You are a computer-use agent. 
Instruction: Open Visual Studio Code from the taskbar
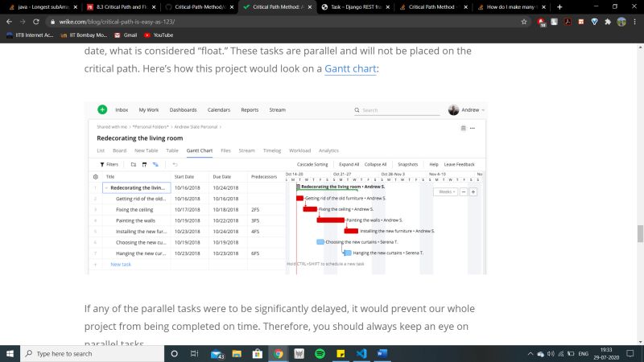[361, 354]
